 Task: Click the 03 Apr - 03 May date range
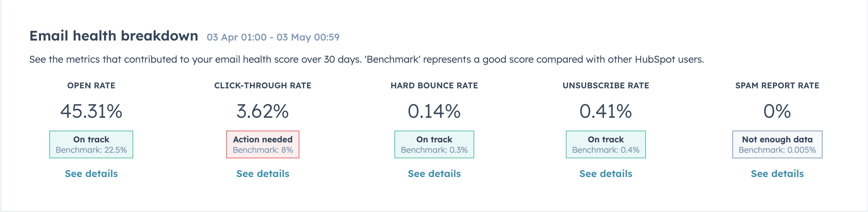273,37
